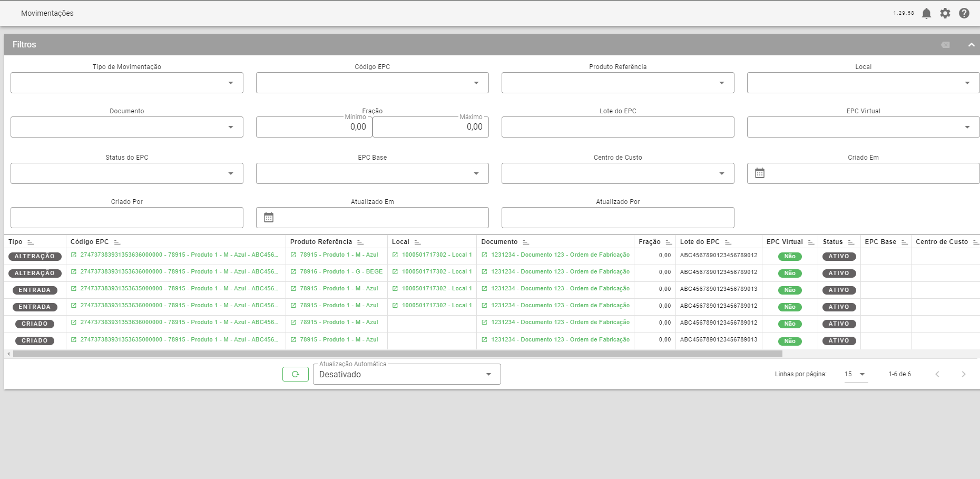Open Documento filter dropdown
980x479 pixels.
127,127
